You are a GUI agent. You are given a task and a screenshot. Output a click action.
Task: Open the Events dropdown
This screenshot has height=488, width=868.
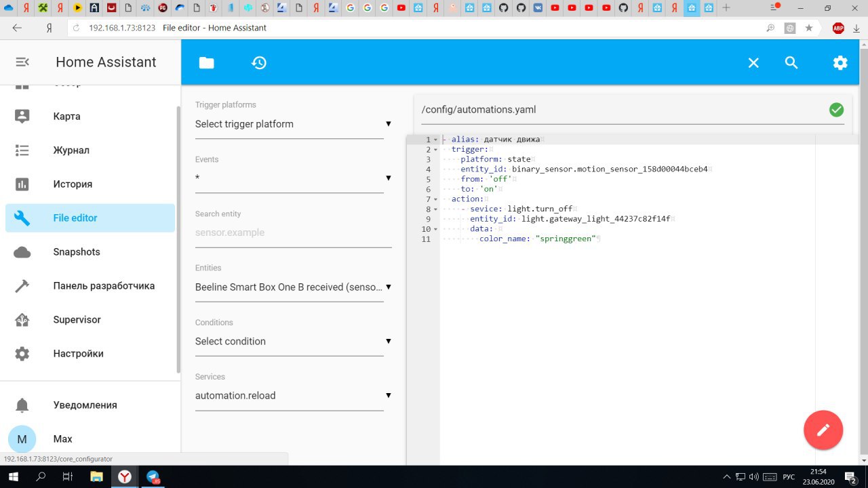point(293,178)
